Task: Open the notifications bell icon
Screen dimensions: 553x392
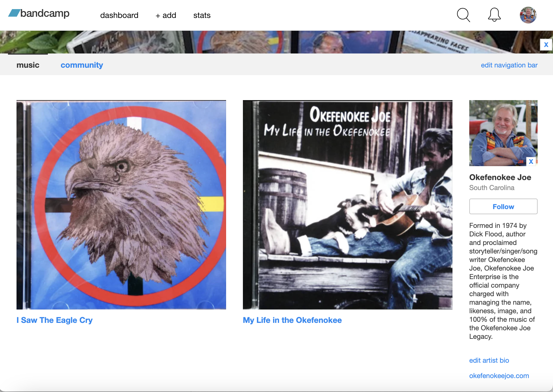Action: [494, 15]
